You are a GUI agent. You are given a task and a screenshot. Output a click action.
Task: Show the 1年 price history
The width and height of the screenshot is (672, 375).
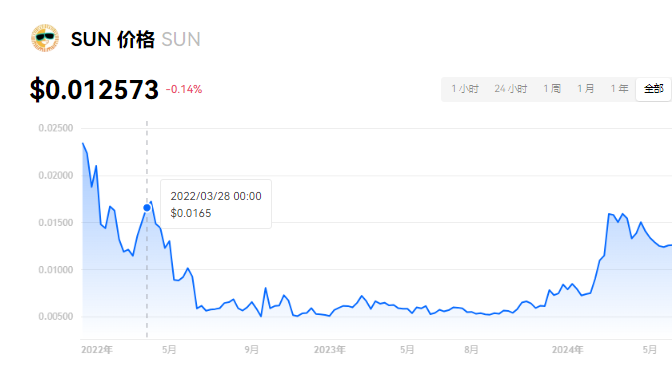coord(619,89)
